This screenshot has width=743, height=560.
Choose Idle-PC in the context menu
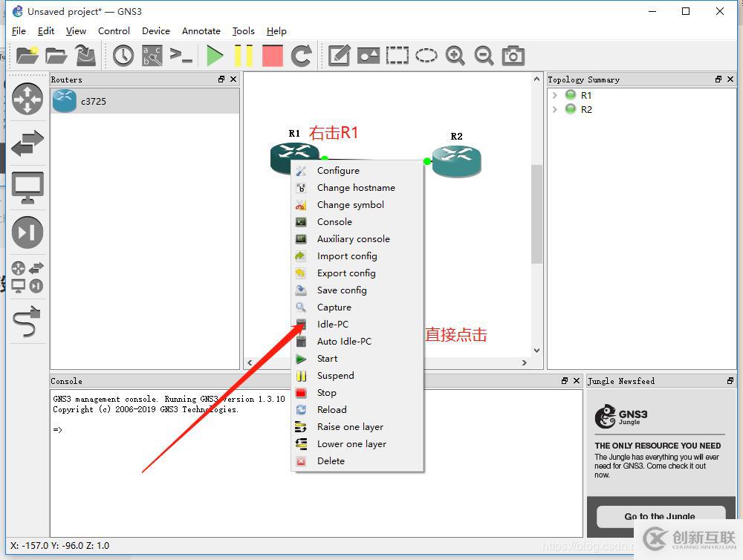[x=357, y=324]
